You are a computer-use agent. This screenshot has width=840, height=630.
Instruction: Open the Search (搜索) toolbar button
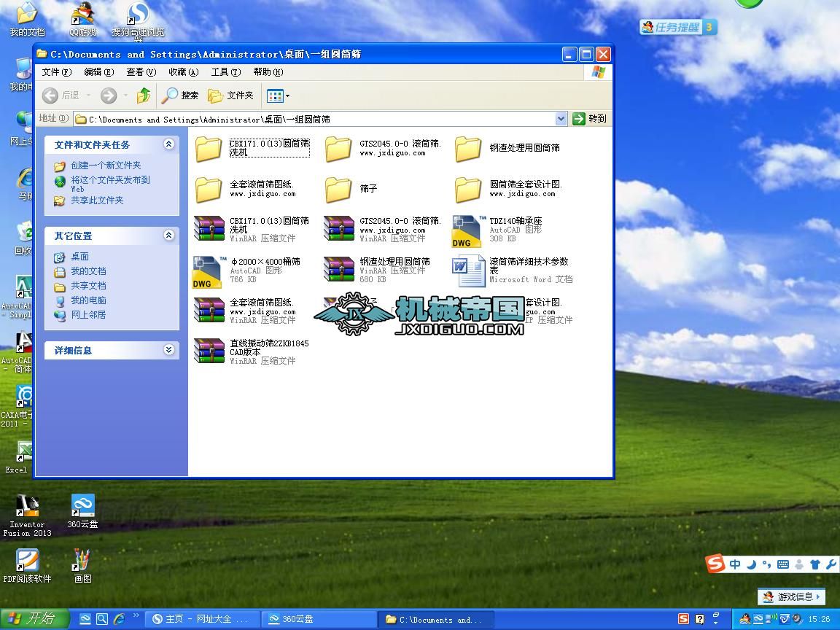(181, 96)
